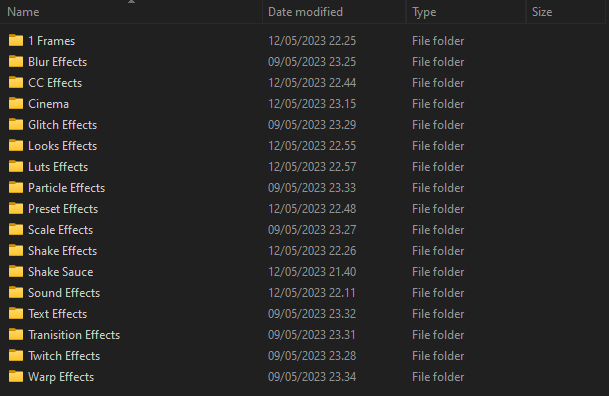Select the Warp Effects folder icon
The image size is (609, 396).
pyautogui.click(x=16, y=376)
